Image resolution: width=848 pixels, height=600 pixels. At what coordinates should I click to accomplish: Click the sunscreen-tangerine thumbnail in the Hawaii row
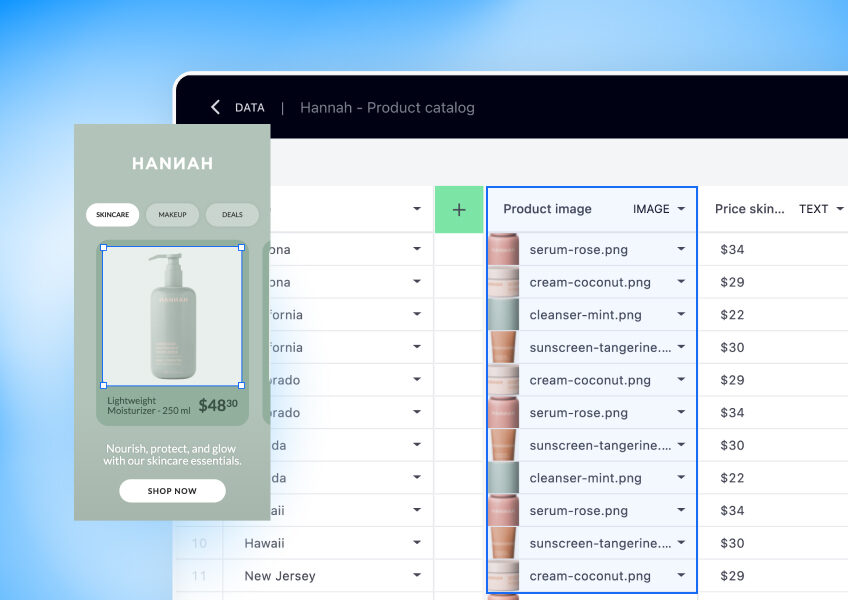point(504,543)
